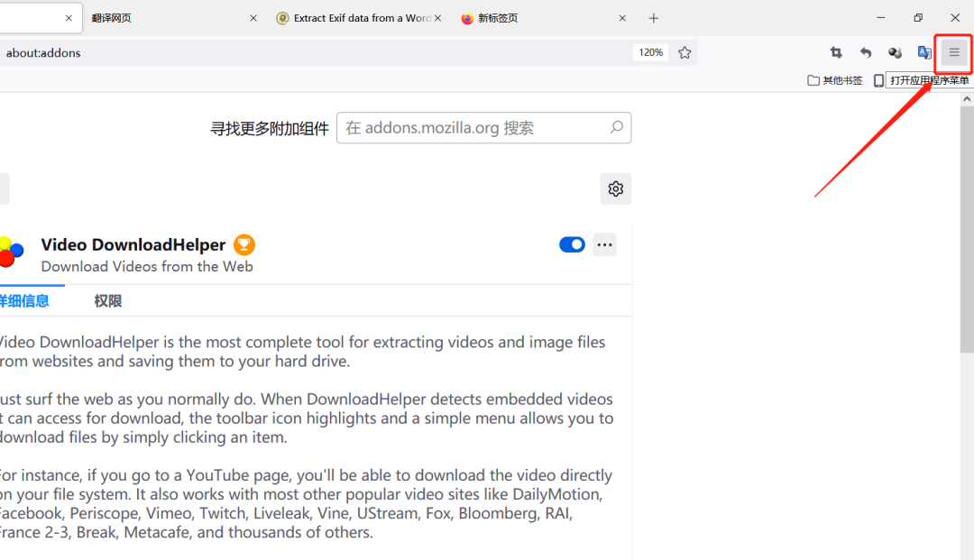Click the scrollbar up arrow

tap(967, 99)
